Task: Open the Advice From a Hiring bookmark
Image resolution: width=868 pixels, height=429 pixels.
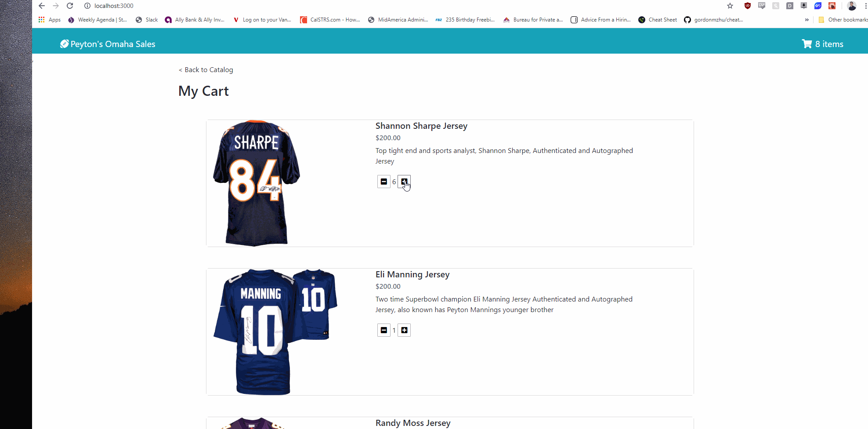Action: (600, 20)
